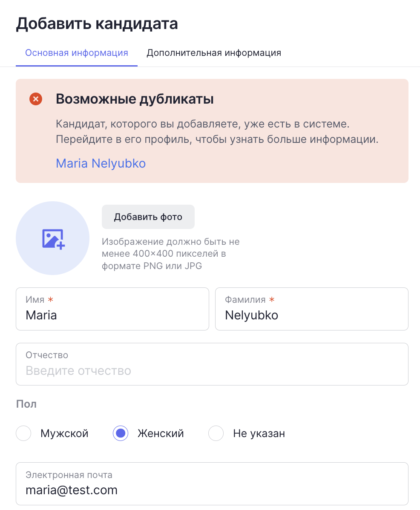Click the red error icon in duplicates alert
This screenshot has height=510, width=420.
36,99
